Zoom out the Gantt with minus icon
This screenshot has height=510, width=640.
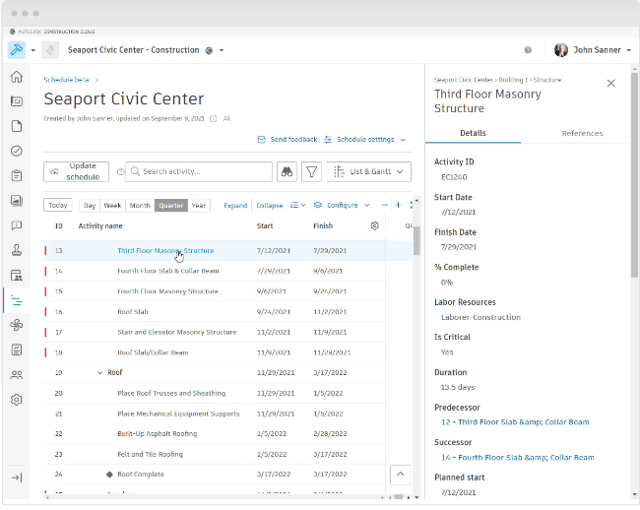(384, 205)
